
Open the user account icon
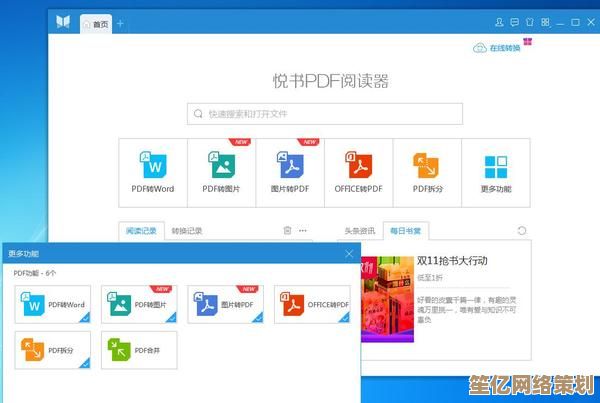click(499, 22)
